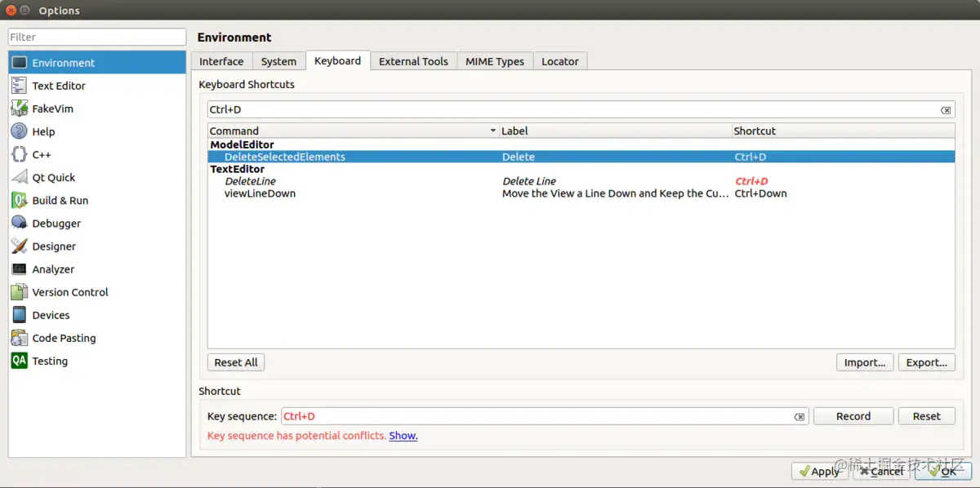Open the Analyzer category icon
The image size is (980, 488).
point(20,268)
